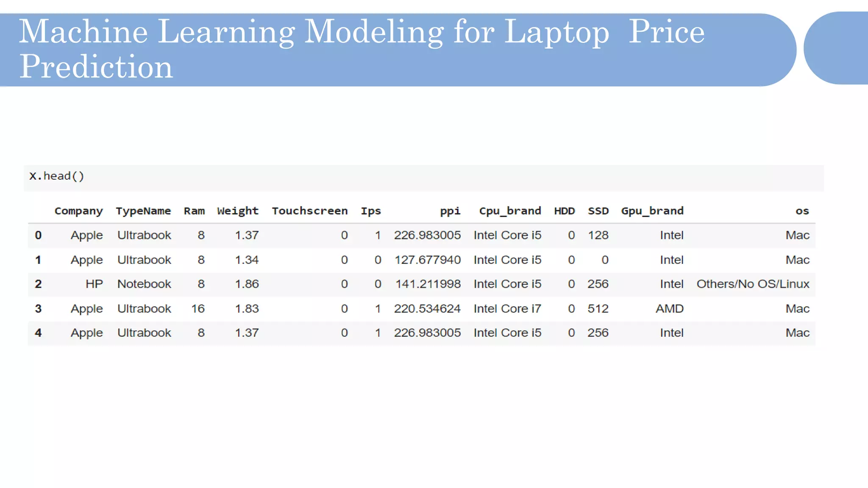Click the AMD Gpu_brand cell

coord(670,308)
